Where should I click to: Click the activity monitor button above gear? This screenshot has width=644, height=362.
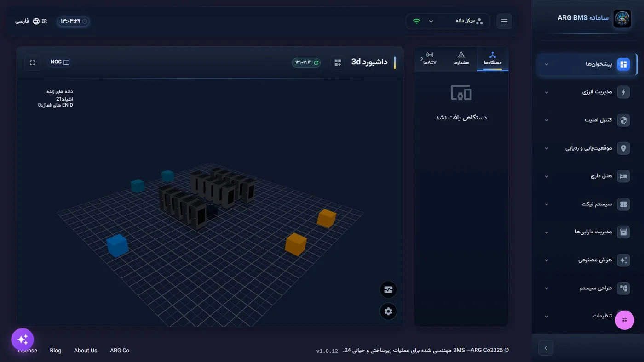(388, 290)
